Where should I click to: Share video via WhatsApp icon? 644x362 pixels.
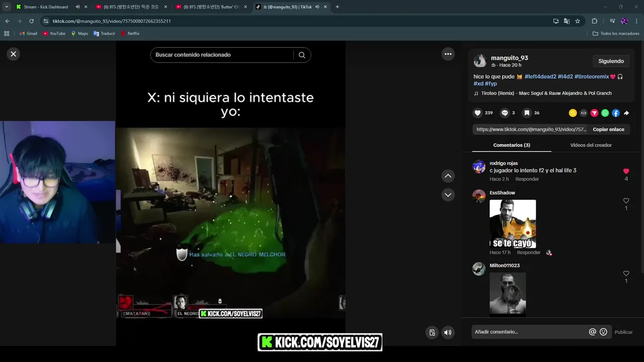(605, 113)
